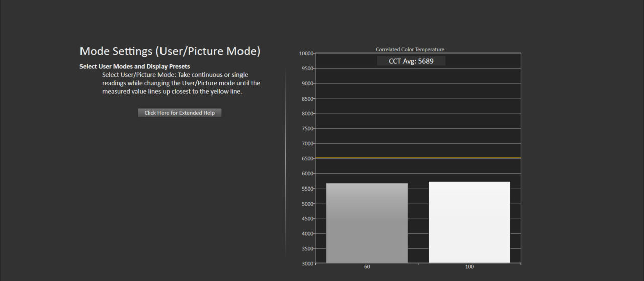644x281 pixels.
Task: Click the yellow 6500 target line
Action: 418,158
